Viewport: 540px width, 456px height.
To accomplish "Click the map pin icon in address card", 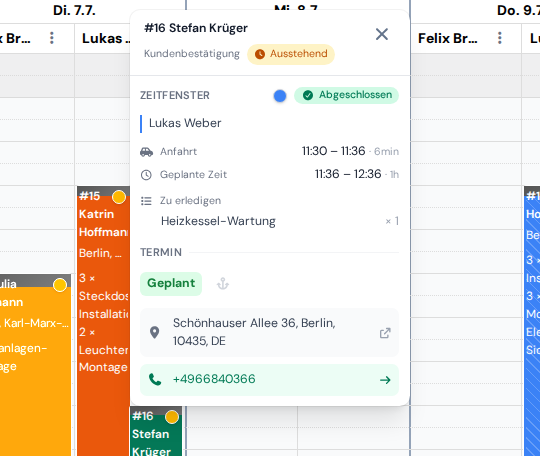I will (x=155, y=332).
